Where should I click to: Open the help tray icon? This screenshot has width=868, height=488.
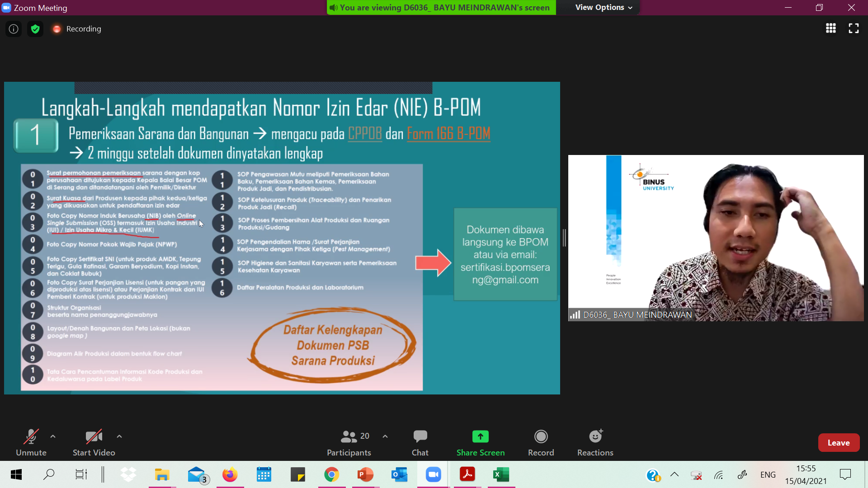[x=653, y=475]
